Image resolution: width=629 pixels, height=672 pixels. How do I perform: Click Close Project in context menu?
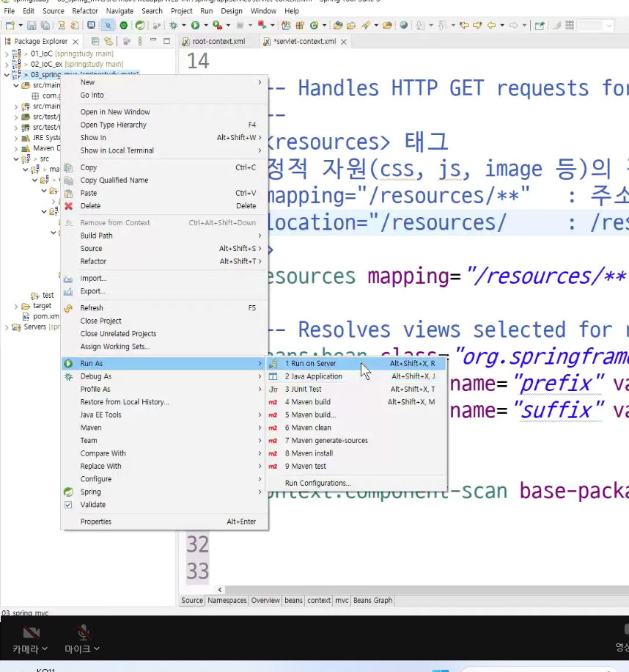pyautogui.click(x=164, y=321)
